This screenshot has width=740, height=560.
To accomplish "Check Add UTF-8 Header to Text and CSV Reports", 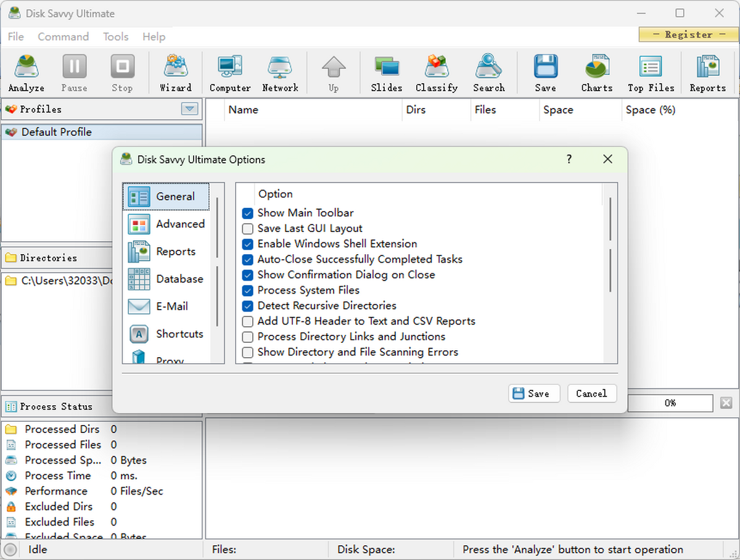I will pyautogui.click(x=247, y=321).
